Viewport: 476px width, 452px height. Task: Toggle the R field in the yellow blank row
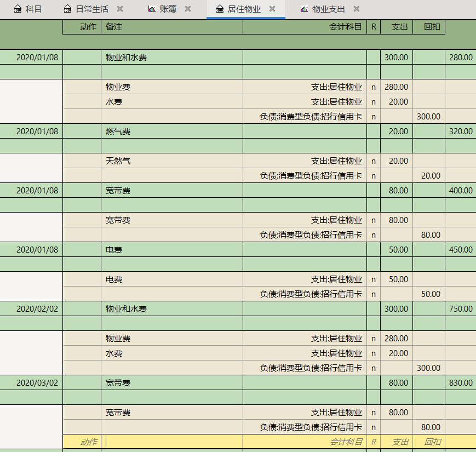[x=374, y=442]
